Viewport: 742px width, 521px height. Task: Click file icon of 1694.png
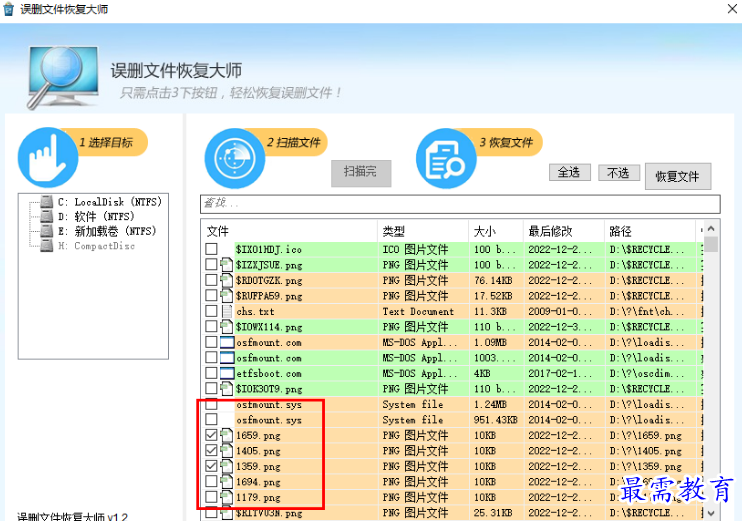coord(227,482)
